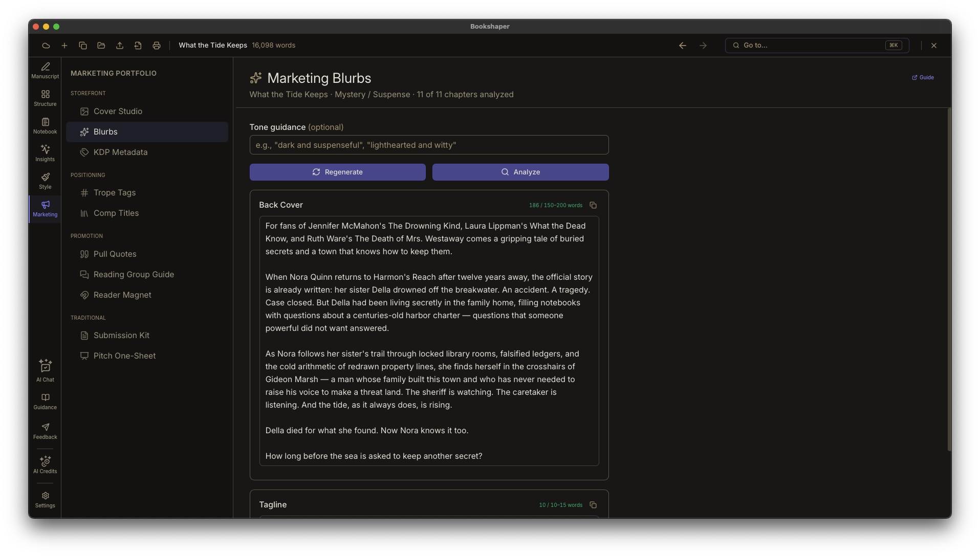Click the plus new document icon

(x=64, y=46)
